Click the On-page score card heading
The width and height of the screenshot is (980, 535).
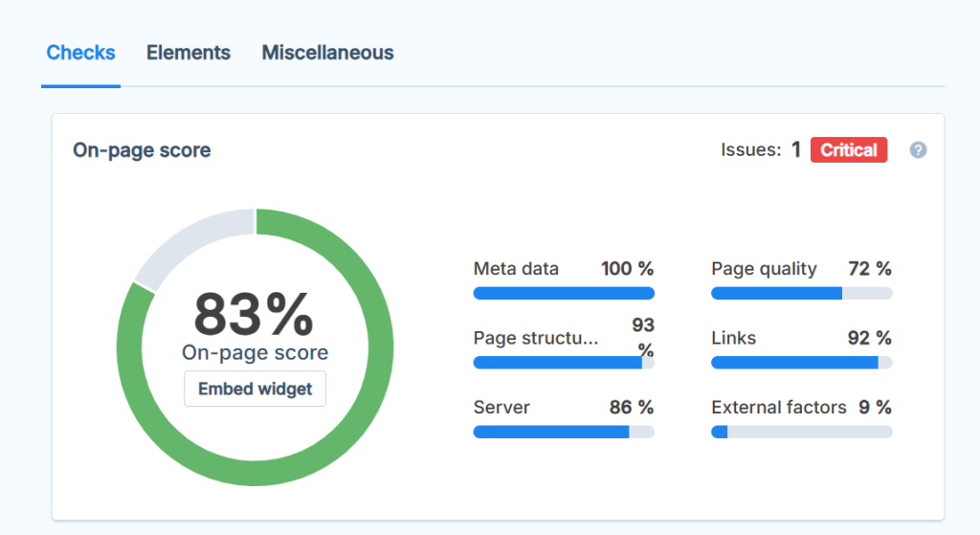[x=142, y=150]
